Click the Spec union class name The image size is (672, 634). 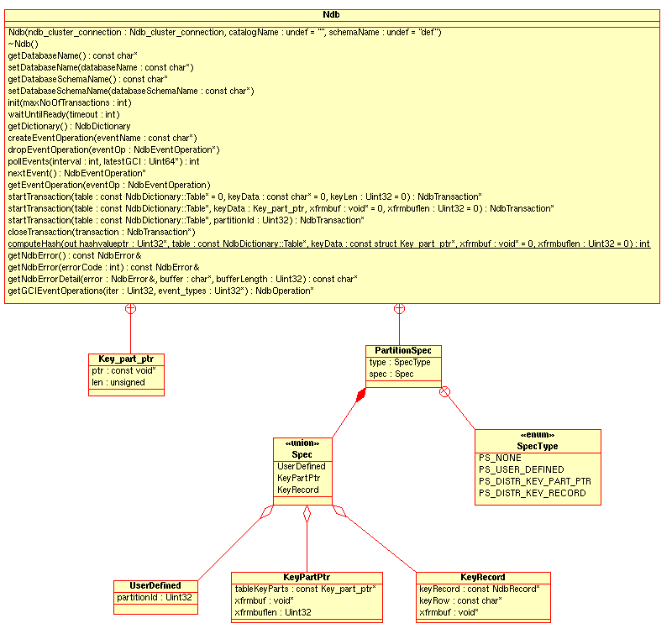302,454
